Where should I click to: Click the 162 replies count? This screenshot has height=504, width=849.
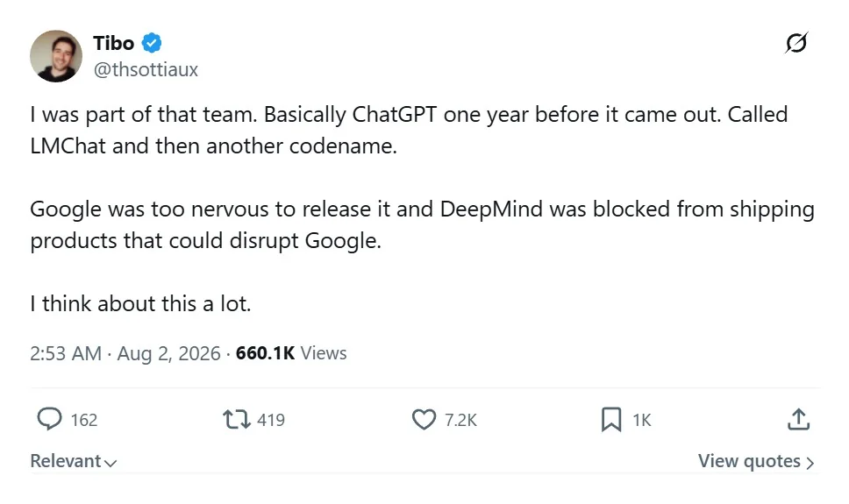[84, 420]
